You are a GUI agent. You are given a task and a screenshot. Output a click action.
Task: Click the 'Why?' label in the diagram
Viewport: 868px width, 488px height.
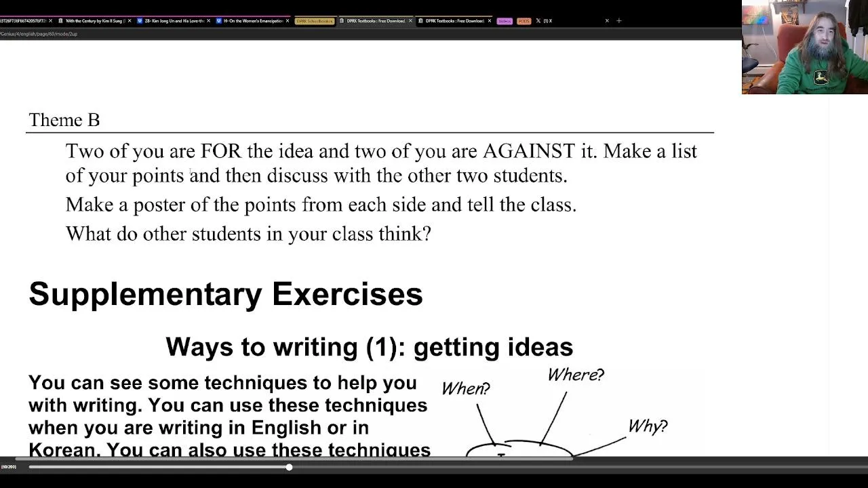point(648,426)
